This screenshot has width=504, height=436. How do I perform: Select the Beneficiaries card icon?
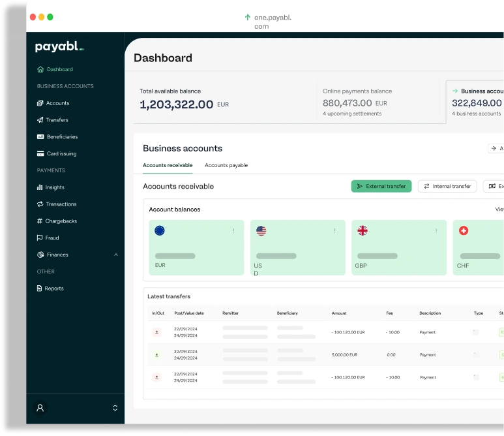point(40,137)
